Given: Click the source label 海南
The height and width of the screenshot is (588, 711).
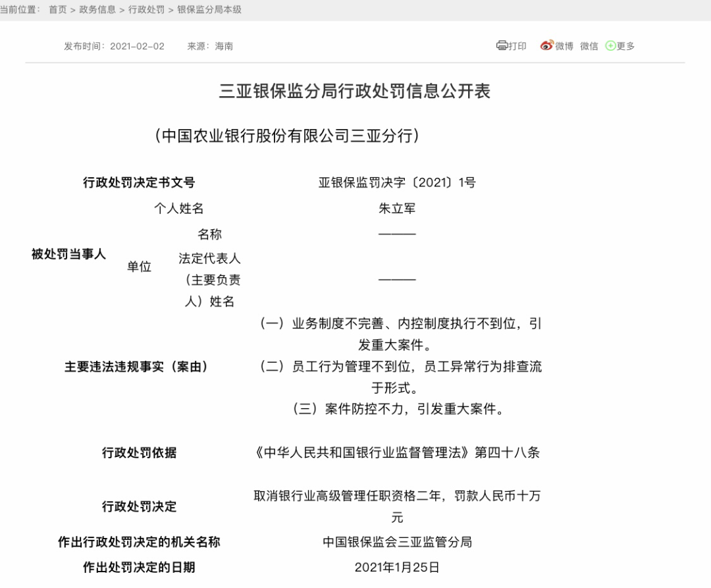Looking at the screenshot, I should coord(226,45).
